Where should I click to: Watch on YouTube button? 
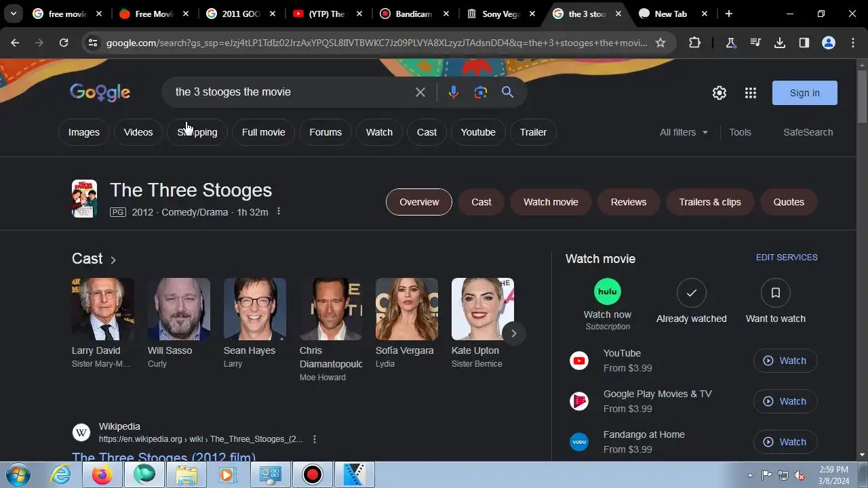[x=785, y=361]
